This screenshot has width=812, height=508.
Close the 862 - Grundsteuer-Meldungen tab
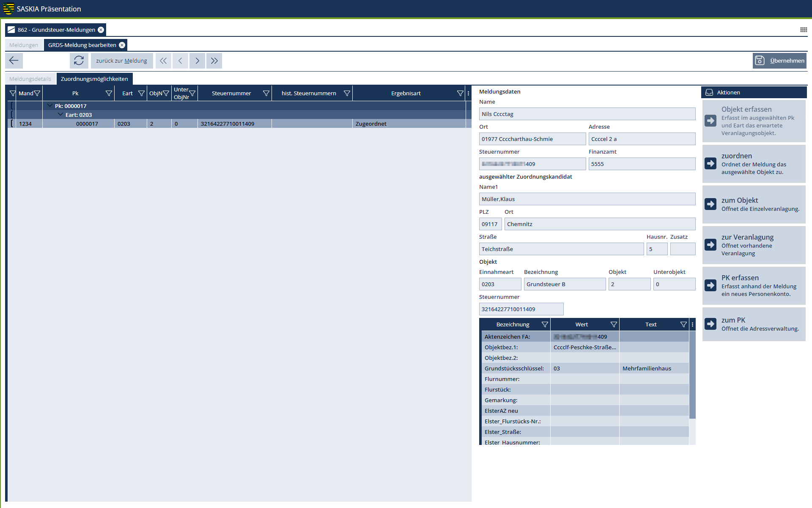[x=101, y=30]
